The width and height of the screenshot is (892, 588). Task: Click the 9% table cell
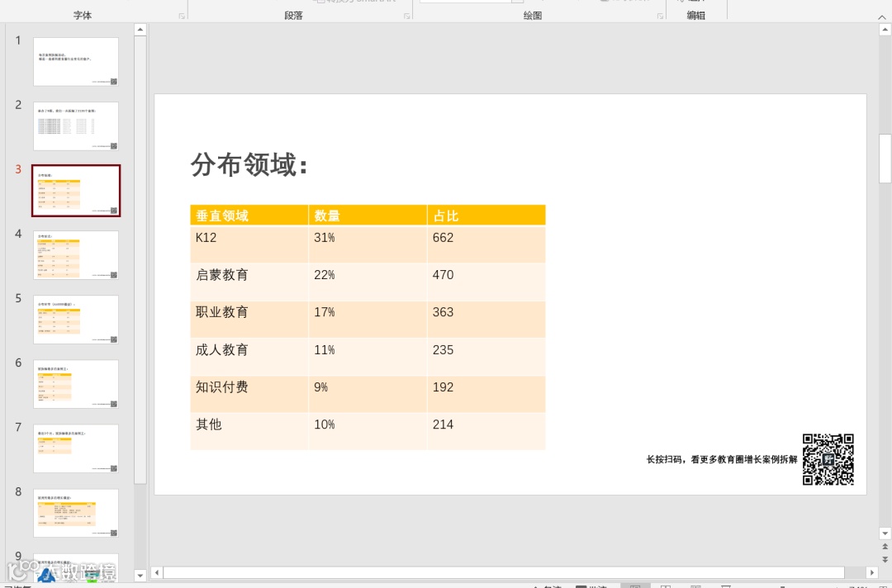click(x=368, y=394)
